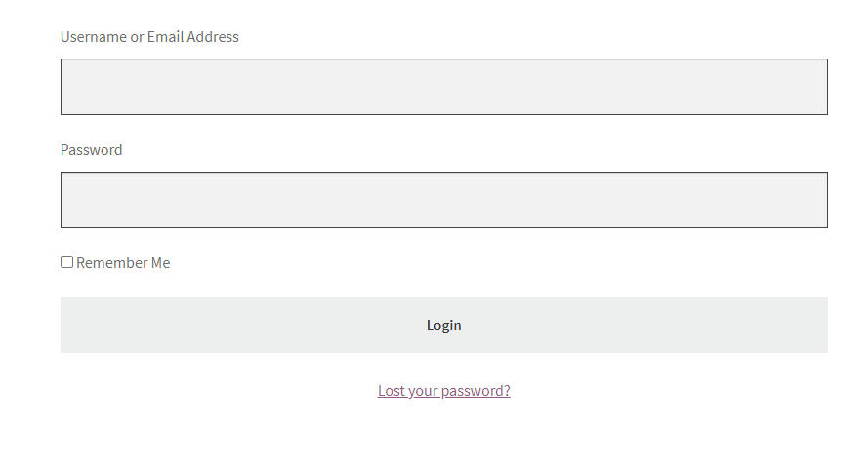The width and height of the screenshot is (868, 475).
Task: Click the Login button
Action: 444,325
